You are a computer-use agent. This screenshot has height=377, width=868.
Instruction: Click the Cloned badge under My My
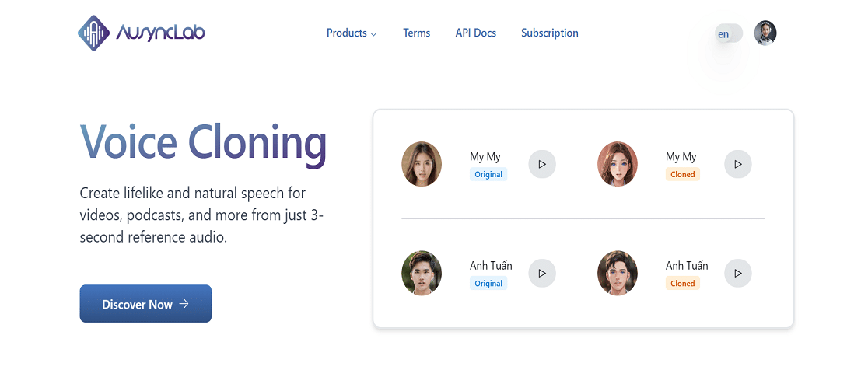(x=683, y=174)
